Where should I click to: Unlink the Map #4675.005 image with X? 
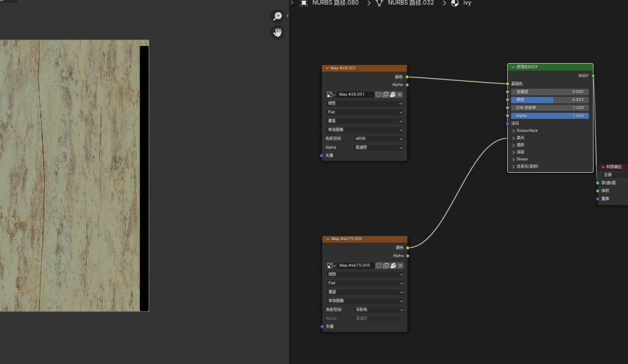[x=400, y=265]
